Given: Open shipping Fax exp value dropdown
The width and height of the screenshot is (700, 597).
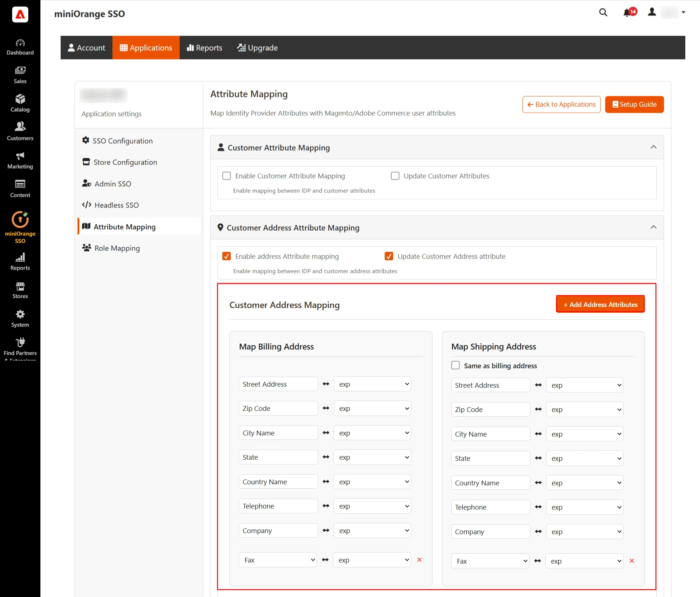Looking at the screenshot, I should [584, 561].
